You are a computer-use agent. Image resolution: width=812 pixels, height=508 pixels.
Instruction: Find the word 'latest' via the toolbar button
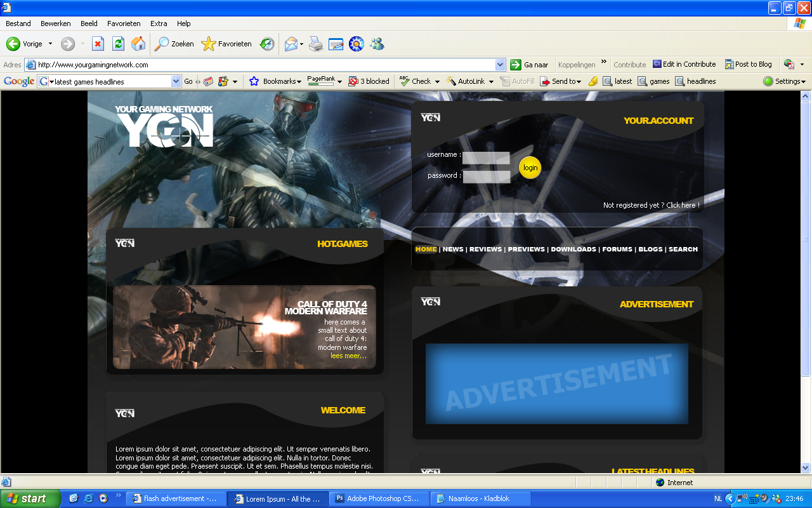(618, 81)
